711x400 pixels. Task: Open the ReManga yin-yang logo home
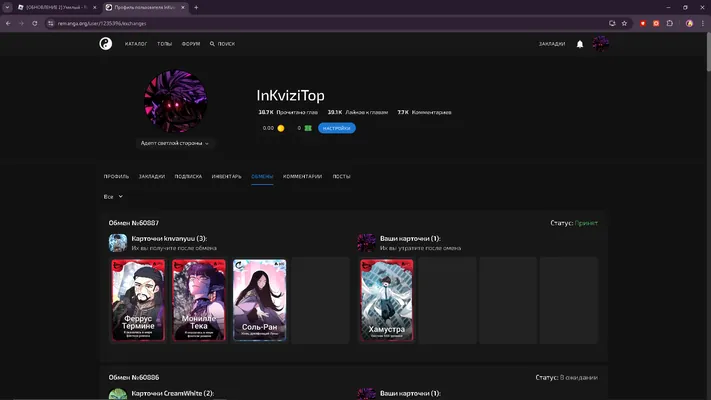pos(106,44)
